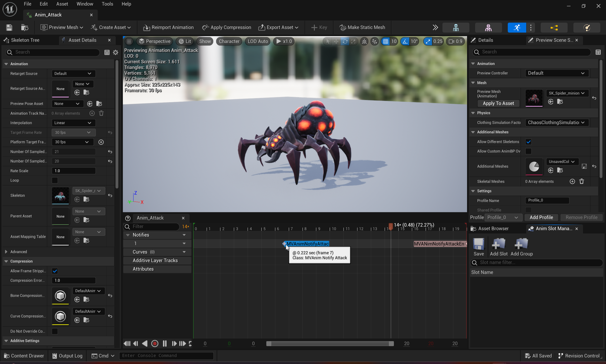606x364 pixels.
Task: Disable the Allow Different Skeletons checkbox
Action: [528, 141]
